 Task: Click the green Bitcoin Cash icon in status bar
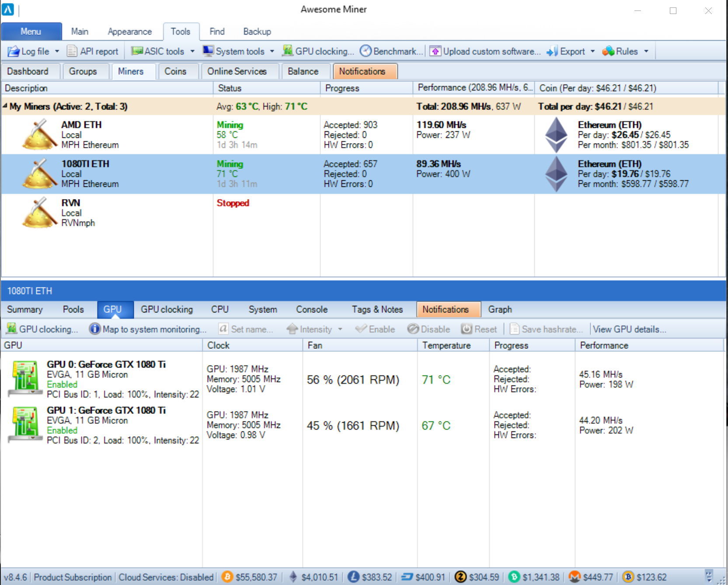click(x=514, y=577)
